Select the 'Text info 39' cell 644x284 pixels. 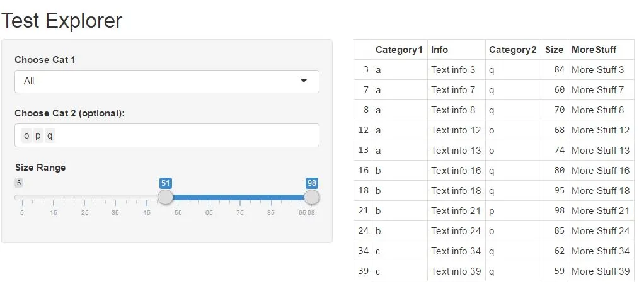pyautogui.click(x=456, y=271)
